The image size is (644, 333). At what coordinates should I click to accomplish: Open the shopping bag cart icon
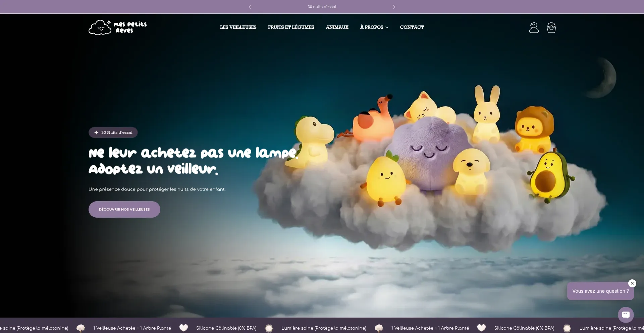551,27
